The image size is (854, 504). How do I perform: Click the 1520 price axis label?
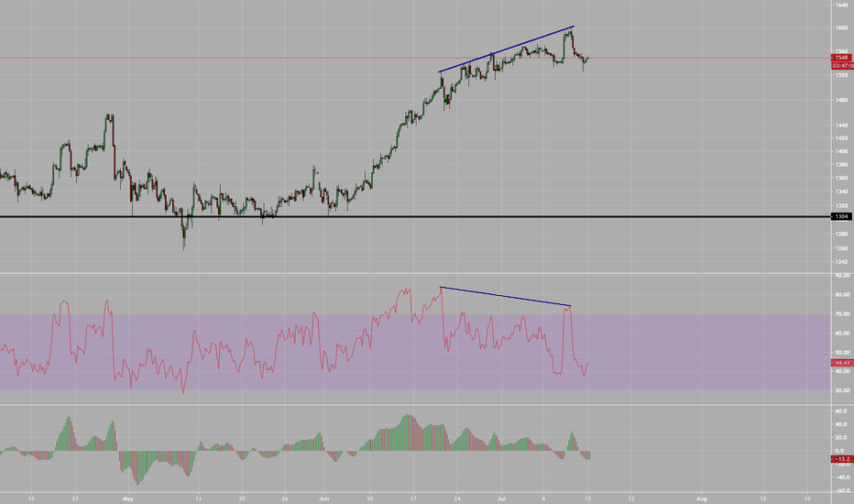coord(841,75)
